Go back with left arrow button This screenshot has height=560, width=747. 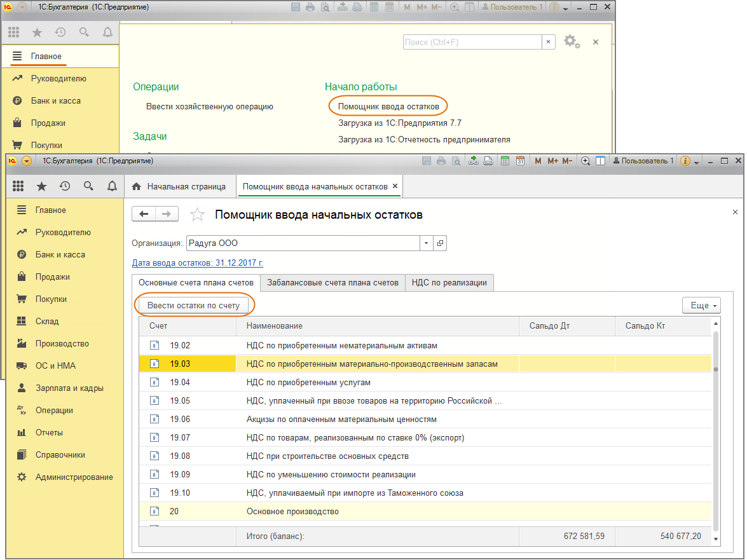tap(144, 214)
